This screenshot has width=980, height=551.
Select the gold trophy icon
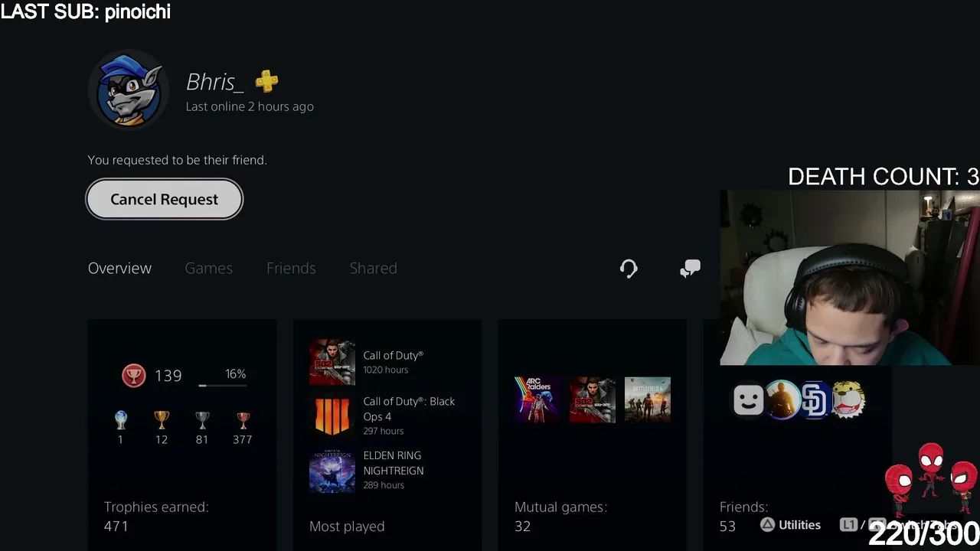161,419
